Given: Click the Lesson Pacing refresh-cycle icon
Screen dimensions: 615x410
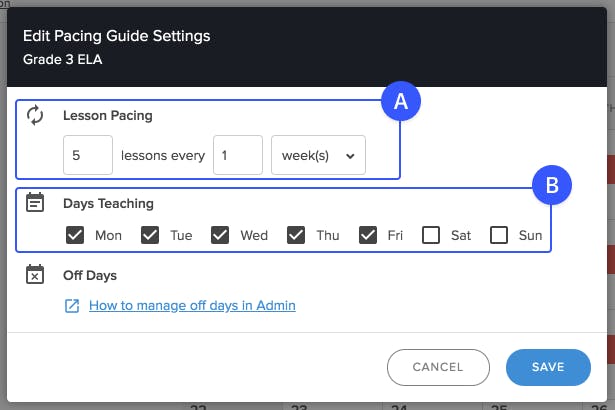Looking at the screenshot, I should click(35, 115).
